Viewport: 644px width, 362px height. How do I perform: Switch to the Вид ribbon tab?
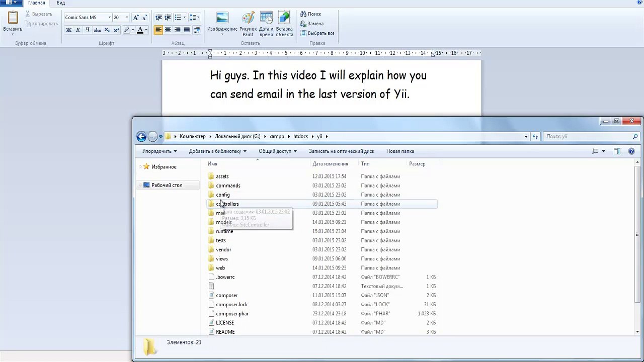(61, 3)
